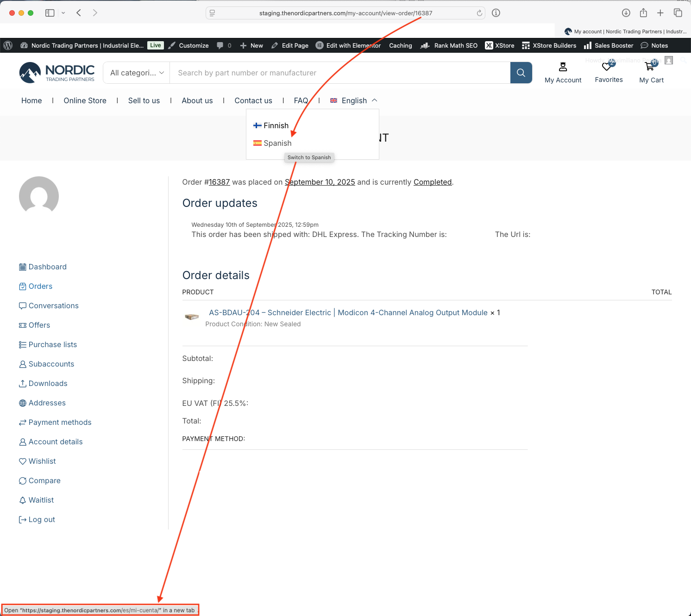
Task: Click Nordic Trading Partners logo
Action: pyautogui.click(x=57, y=73)
